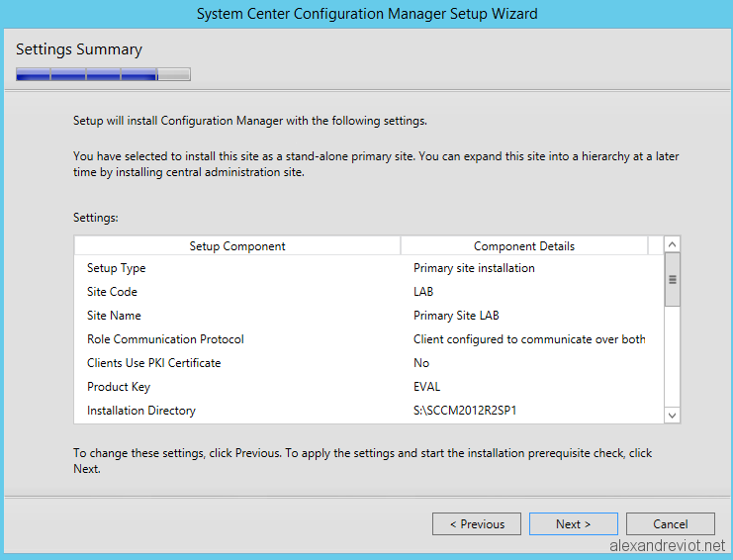Select the Product Key row label

[119, 387]
